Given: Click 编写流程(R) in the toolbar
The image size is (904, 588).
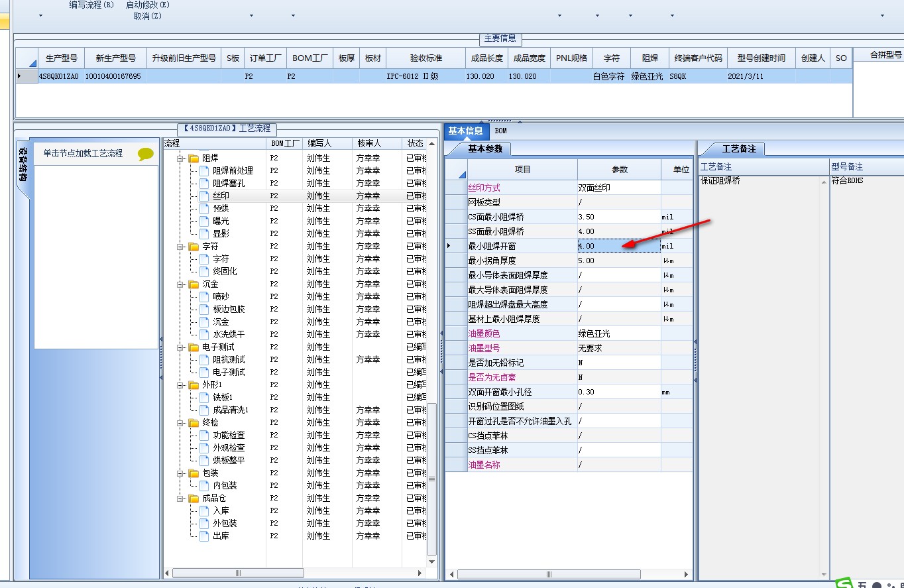Looking at the screenshot, I should point(91,5).
